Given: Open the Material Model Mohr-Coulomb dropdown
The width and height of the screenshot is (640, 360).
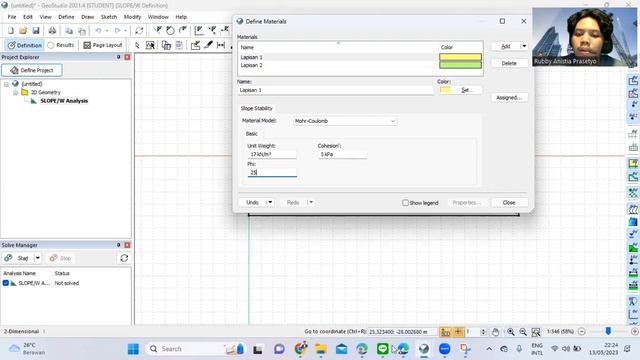Looking at the screenshot, I should pos(345,121).
